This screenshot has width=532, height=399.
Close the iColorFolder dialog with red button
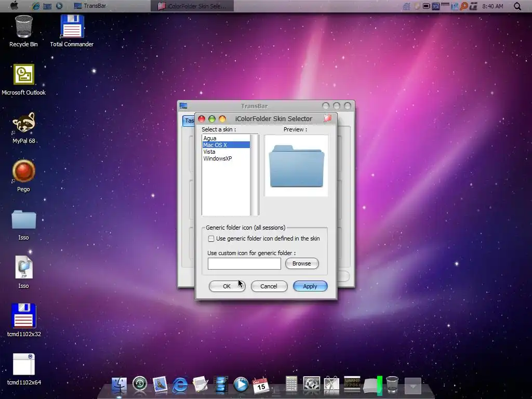(202, 119)
